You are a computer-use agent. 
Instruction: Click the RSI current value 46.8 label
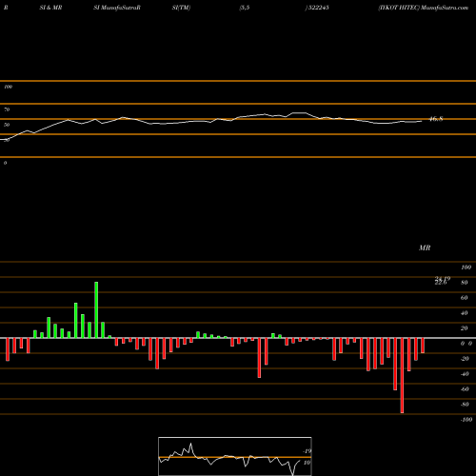[x=436, y=119]
